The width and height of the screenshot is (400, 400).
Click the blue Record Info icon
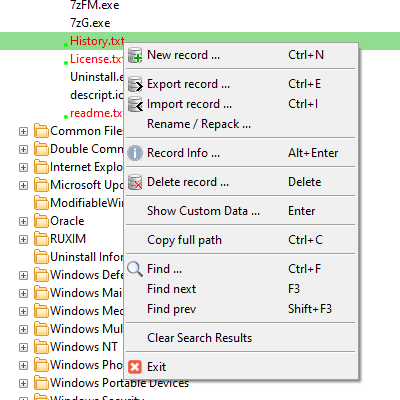click(135, 153)
